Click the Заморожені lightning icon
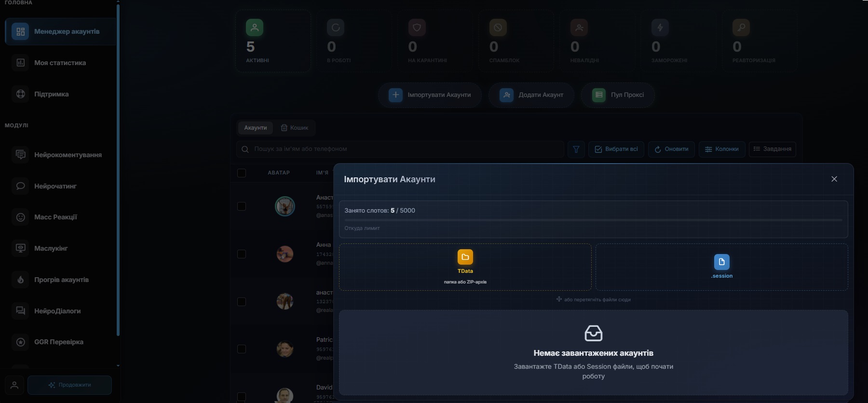 (x=660, y=27)
